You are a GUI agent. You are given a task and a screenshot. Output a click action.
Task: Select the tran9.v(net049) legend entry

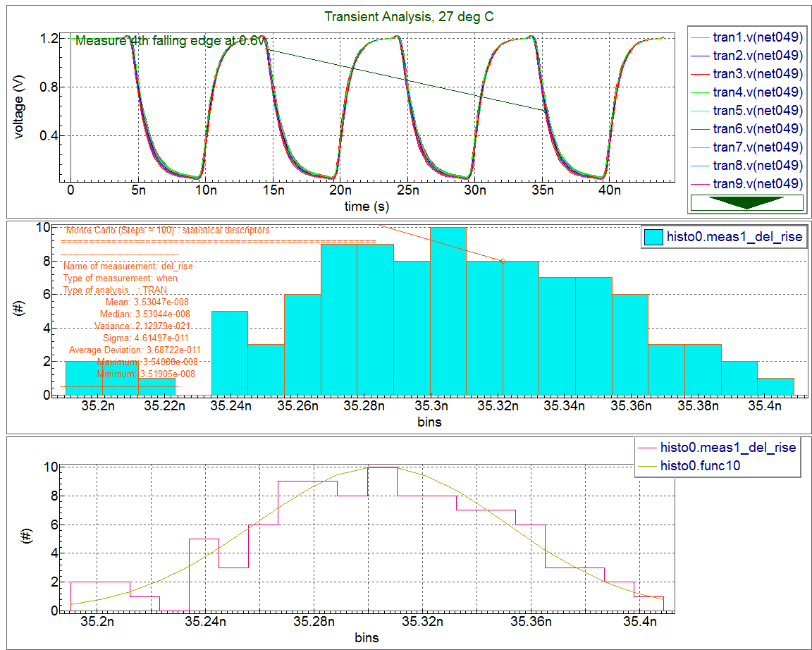[x=758, y=184]
